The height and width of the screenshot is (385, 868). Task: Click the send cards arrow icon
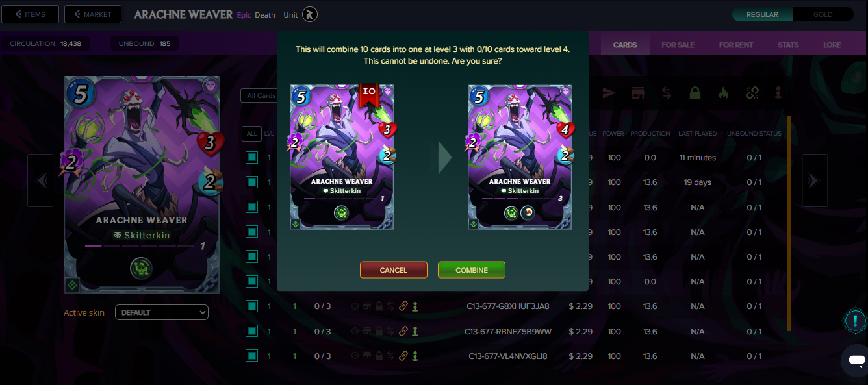609,93
